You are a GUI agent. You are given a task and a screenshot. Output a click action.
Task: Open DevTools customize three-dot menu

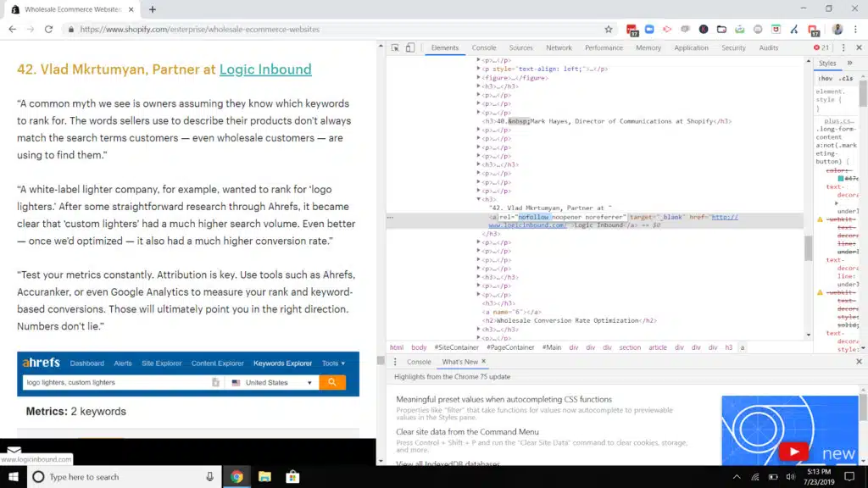(x=842, y=48)
